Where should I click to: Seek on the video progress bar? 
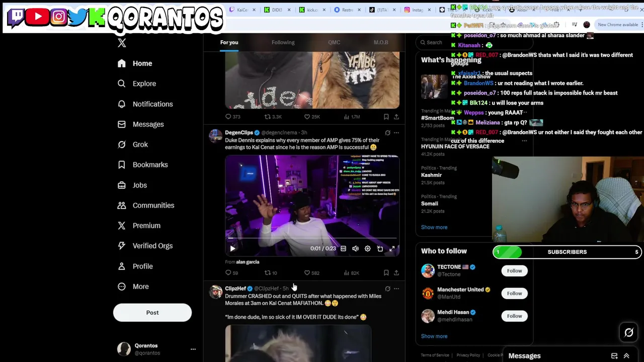click(312, 238)
